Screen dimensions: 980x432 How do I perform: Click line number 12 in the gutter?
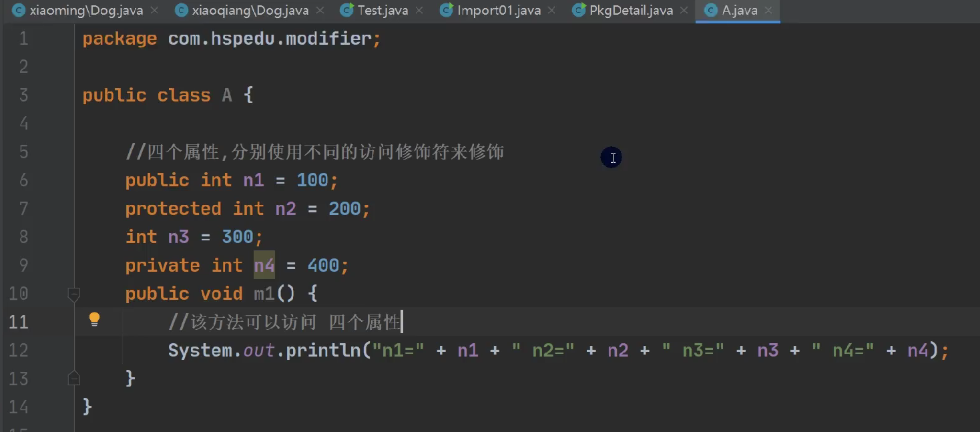click(18, 351)
